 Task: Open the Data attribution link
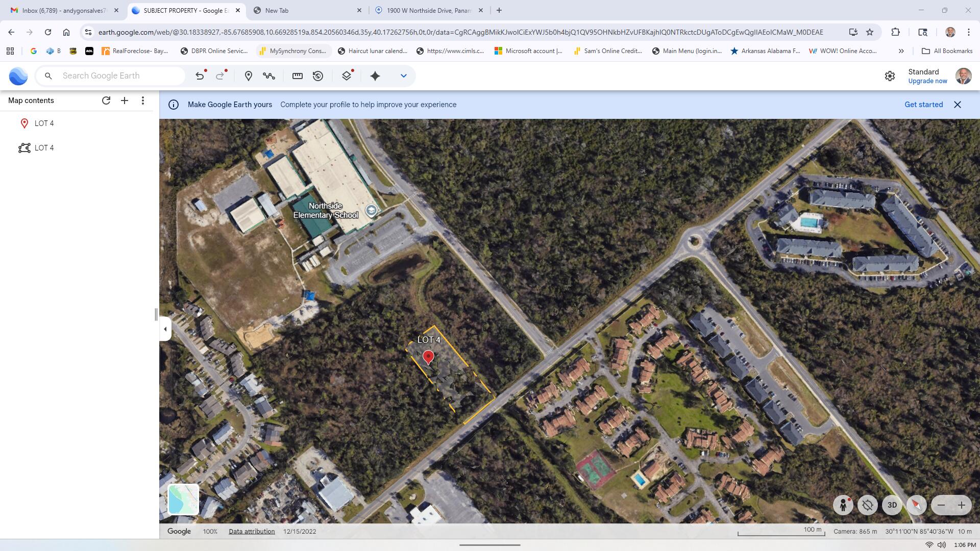pyautogui.click(x=252, y=532)
